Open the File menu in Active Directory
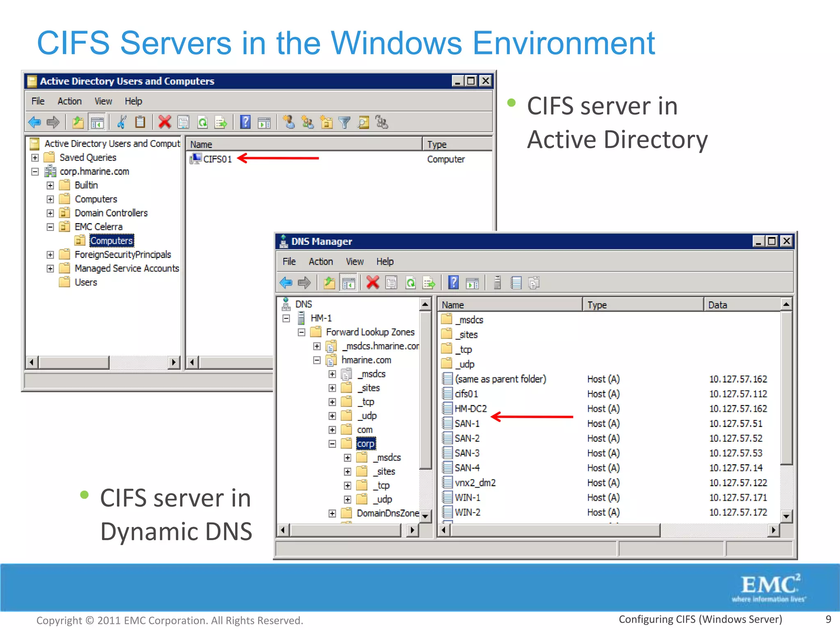The width and height of the screenshot is (840, 630). coord(38,101)
